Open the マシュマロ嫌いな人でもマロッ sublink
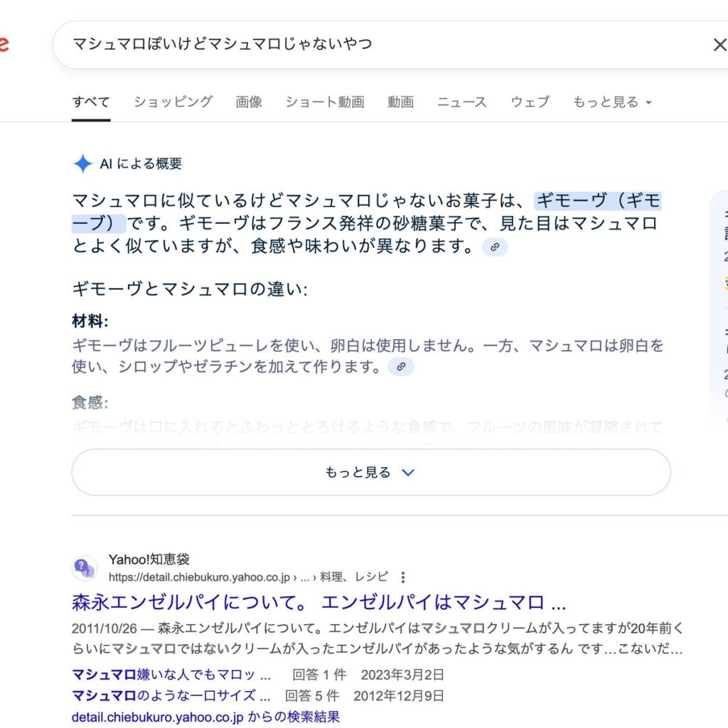Screen dimensions: 728x728 171,675
